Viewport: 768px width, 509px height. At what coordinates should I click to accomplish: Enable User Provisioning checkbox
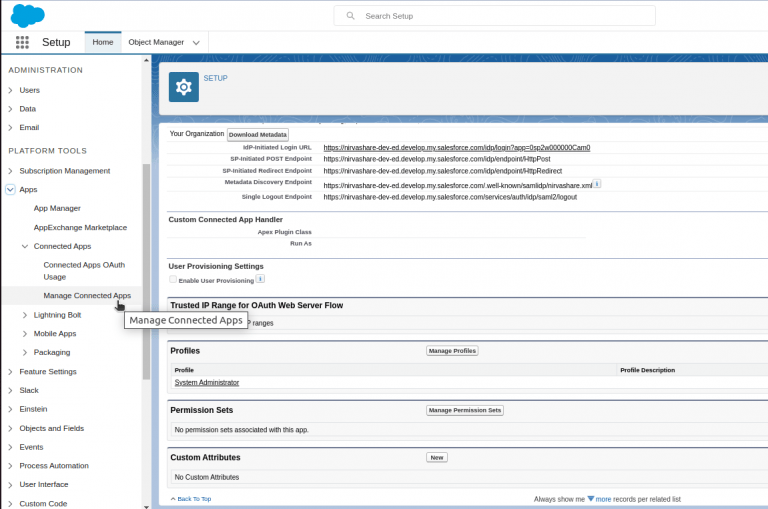tap(173, 279)
